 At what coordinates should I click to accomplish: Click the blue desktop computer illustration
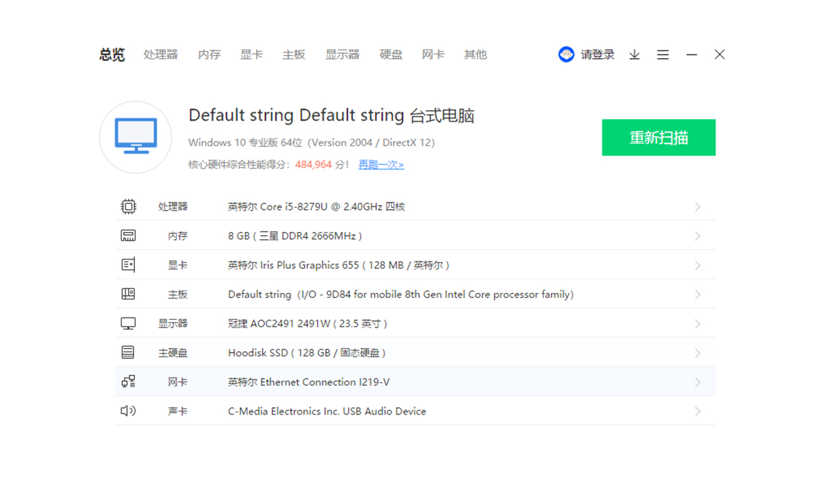135,137
